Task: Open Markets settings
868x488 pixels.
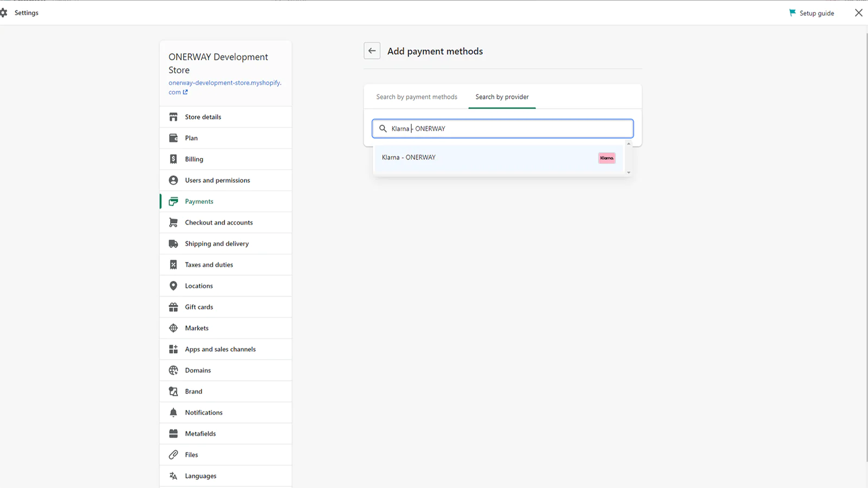Action: pyautogui.click(x=226, y=329)
